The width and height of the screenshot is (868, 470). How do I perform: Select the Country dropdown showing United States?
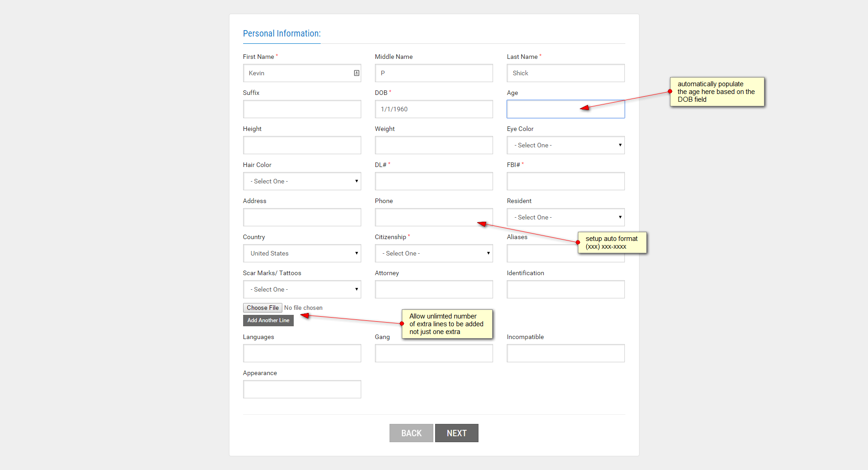[301, 253]
